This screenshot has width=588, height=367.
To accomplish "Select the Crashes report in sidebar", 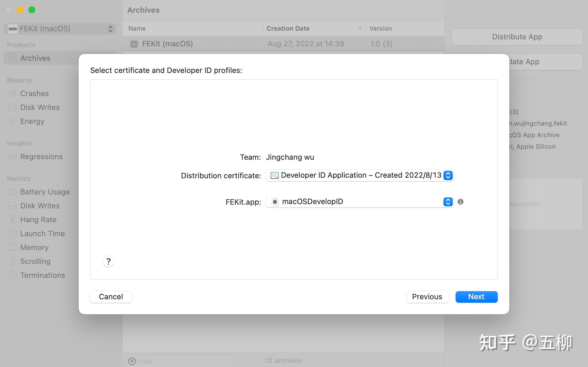I will [x=34, y=93].
